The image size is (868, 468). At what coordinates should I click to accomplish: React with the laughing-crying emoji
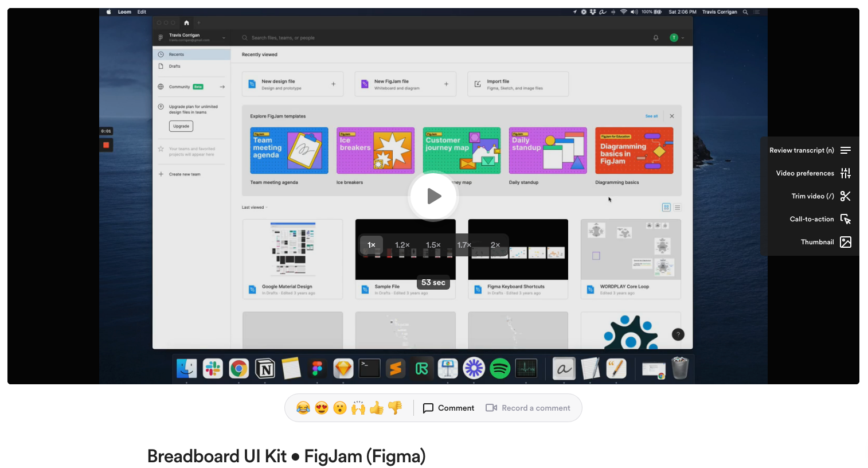click(x=303, y=408)
